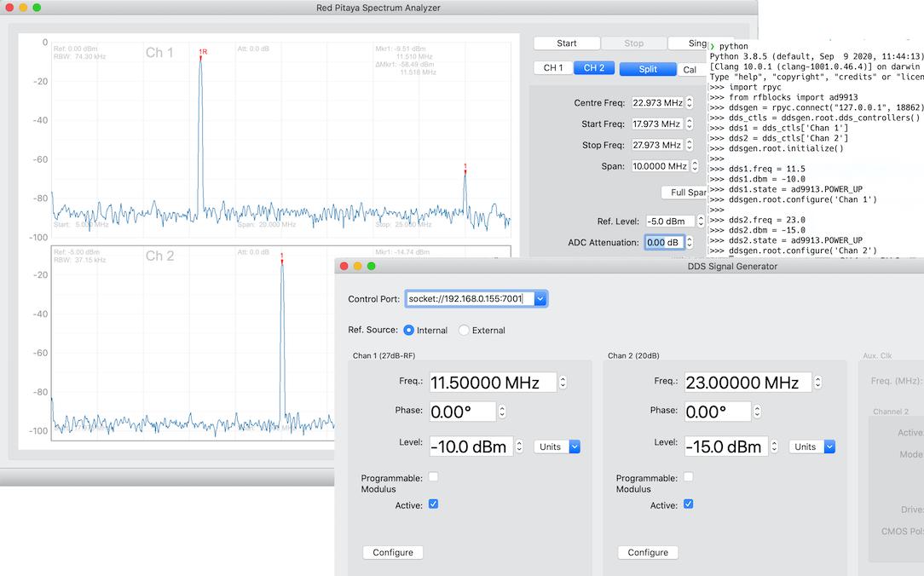Click the Start Freq stepper arrows

(690, 124)
